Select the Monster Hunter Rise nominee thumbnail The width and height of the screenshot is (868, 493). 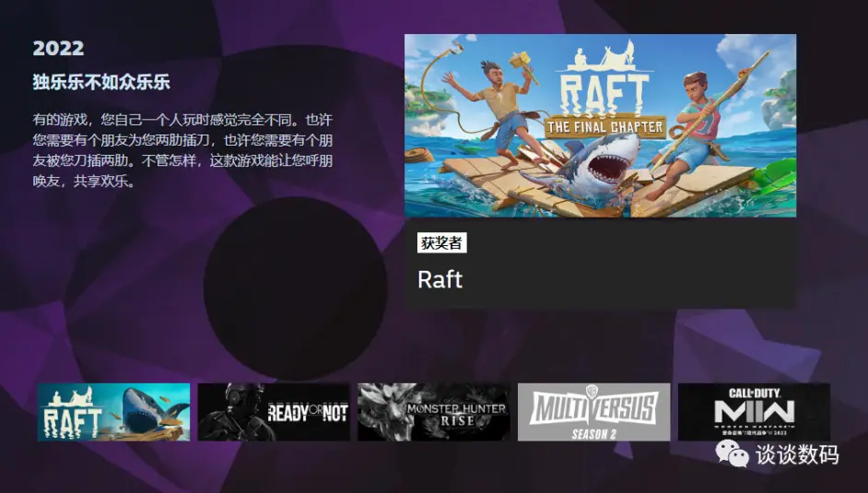tap(433, 412)
